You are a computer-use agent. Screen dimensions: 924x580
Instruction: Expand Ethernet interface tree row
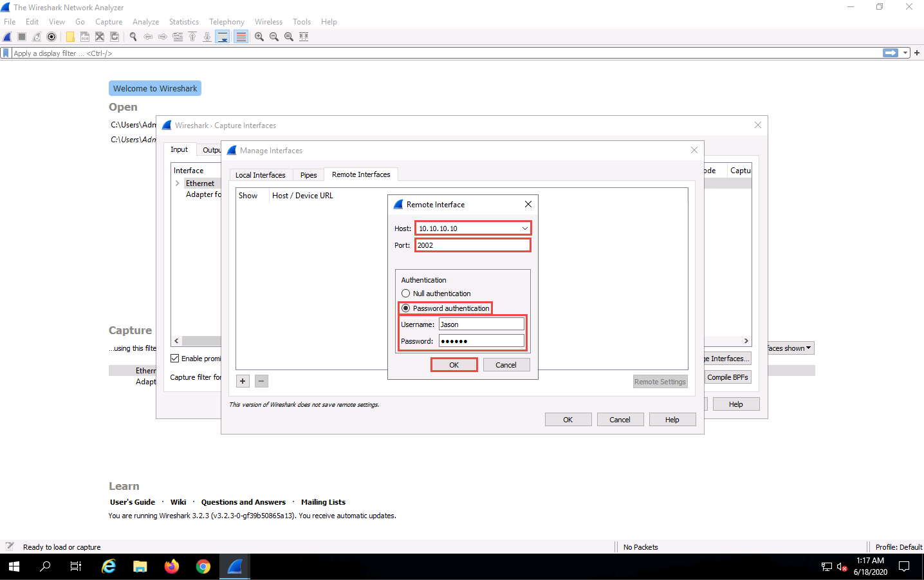pos(178,183)
